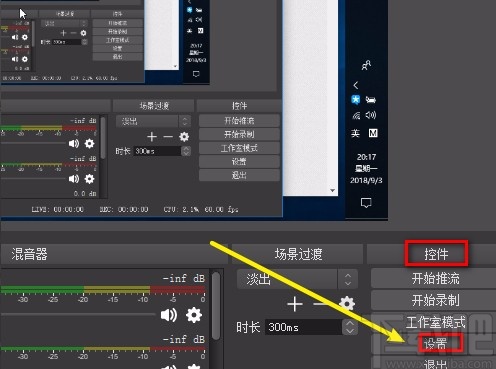
Task: Click second channel volume slider in captured preview
Action: click(x=33, y=179)
